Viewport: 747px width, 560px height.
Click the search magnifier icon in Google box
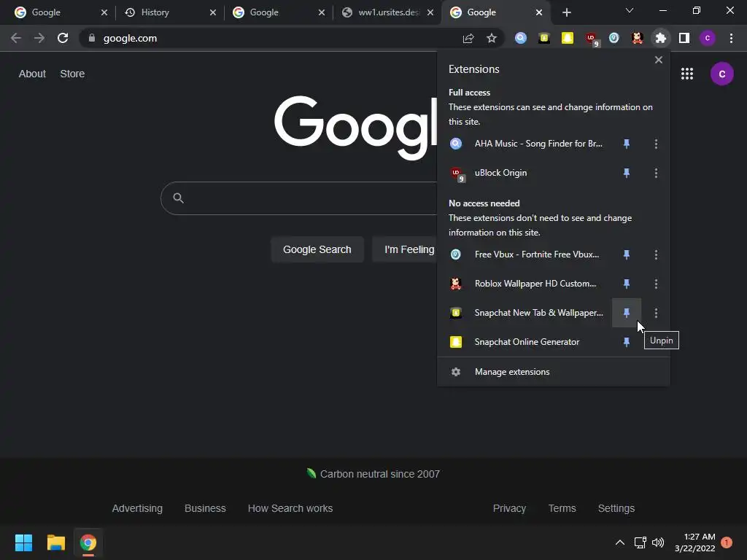(178, 198)
